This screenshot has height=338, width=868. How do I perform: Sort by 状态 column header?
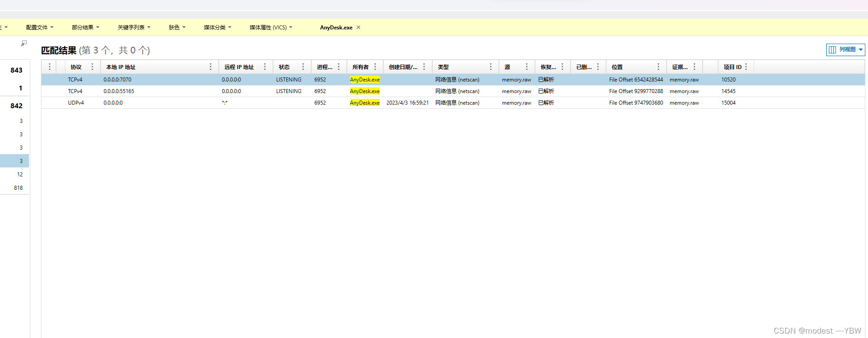[x=284, y=67]
